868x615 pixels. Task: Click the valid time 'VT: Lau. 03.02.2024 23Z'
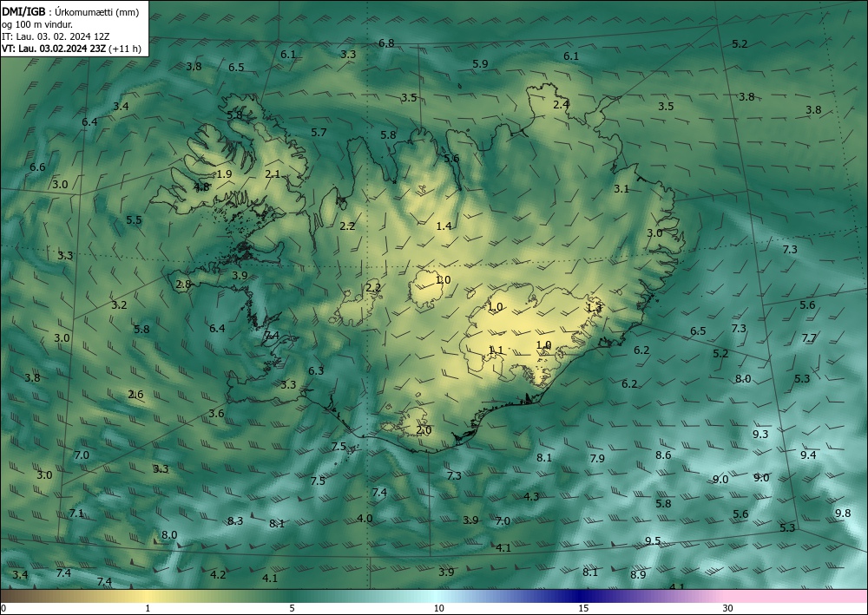coord(54,49)
